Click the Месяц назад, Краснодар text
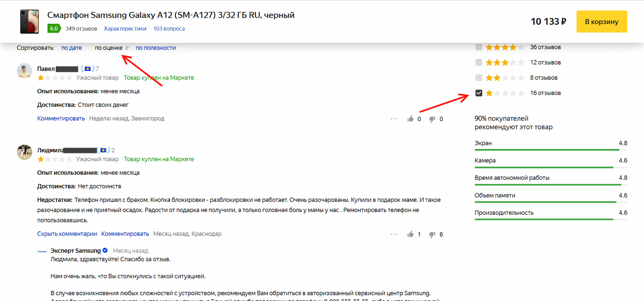Viewport: 644px width, 301px height. [187, 234]
